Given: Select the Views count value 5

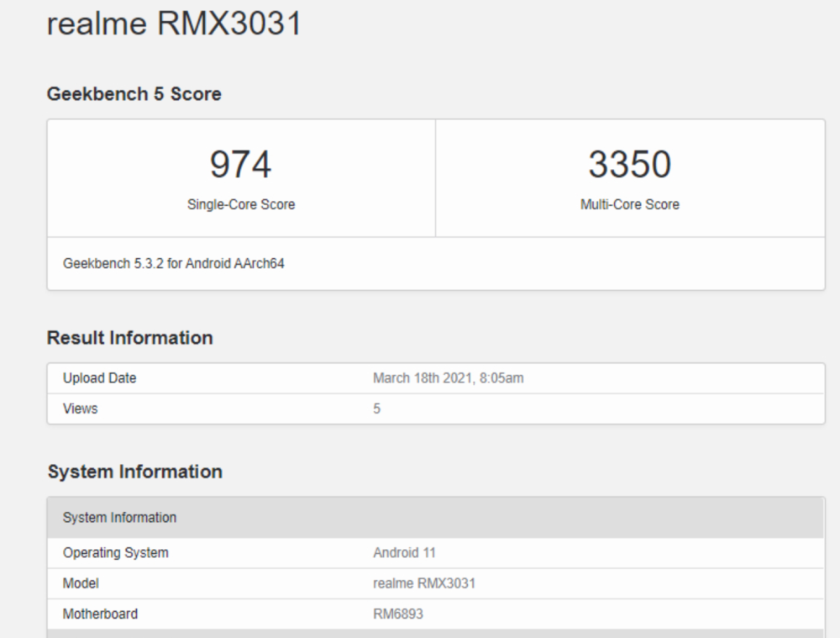Looking at the screenshot, I should [x=376, y=409].
